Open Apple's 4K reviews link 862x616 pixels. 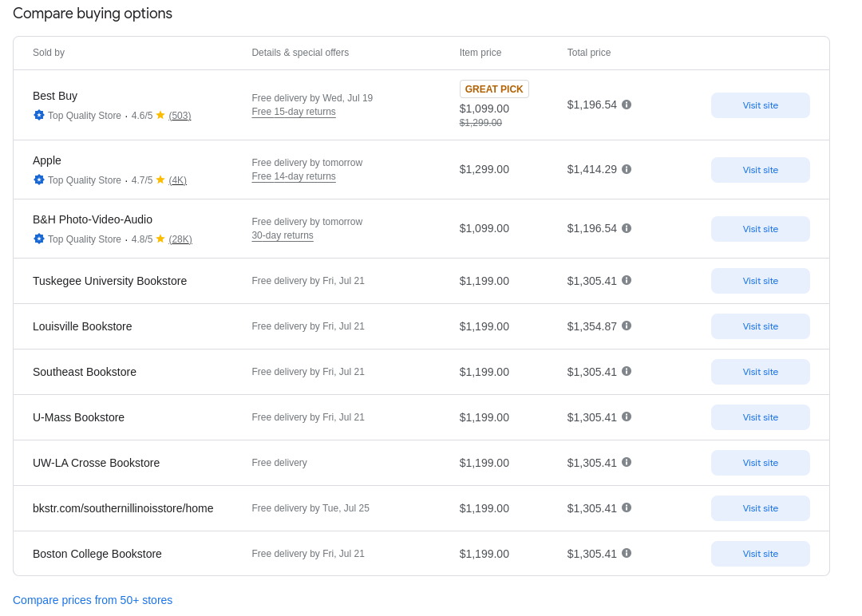pyautogui.click(x=177, y=180)
